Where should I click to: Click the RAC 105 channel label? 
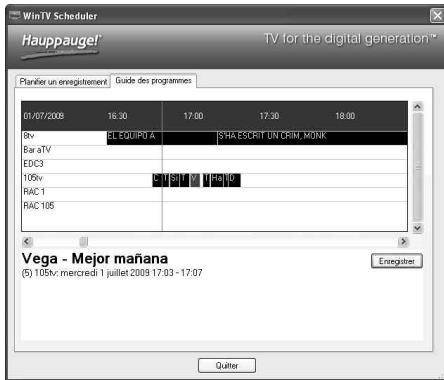pyautogui.click(x=39, y=206)
